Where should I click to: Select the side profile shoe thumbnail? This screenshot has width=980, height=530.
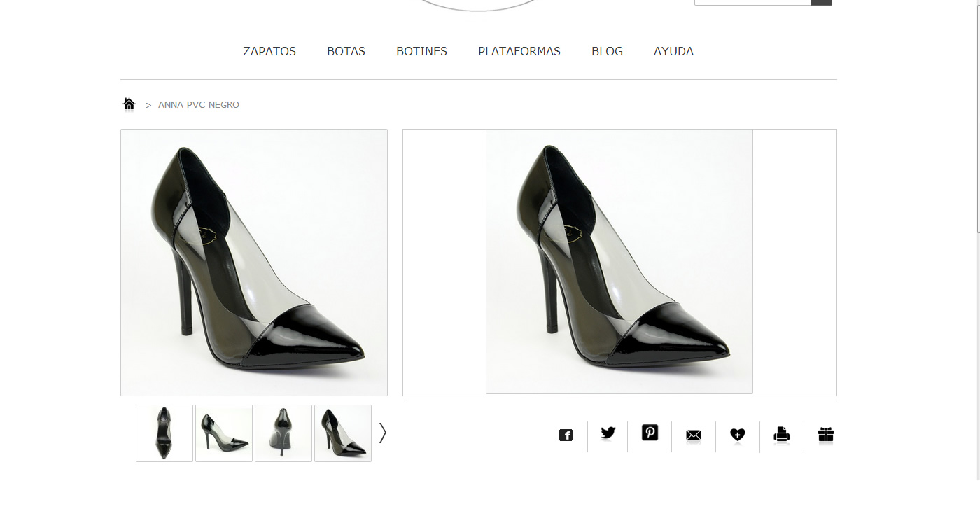coord(224,433)
